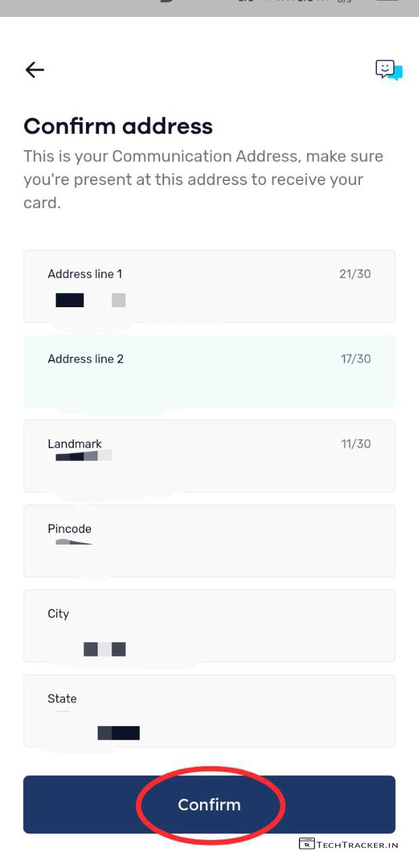
Task: Select the Address line 2 field
Action: tap(209, 371)
